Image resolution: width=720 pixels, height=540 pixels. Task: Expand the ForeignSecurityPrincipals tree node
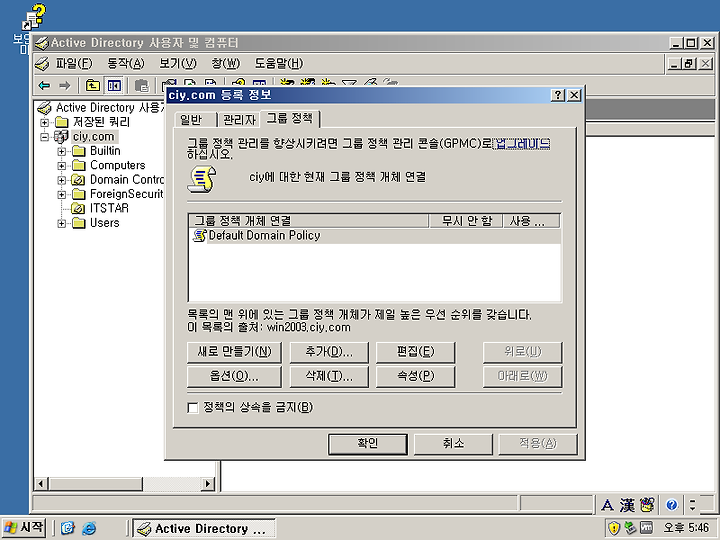point(62,195)
